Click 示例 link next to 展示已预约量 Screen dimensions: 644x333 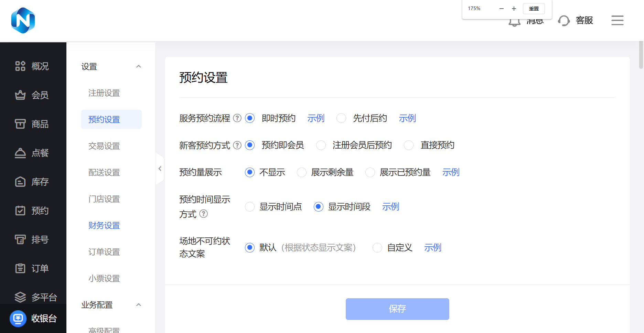(451, 172)
